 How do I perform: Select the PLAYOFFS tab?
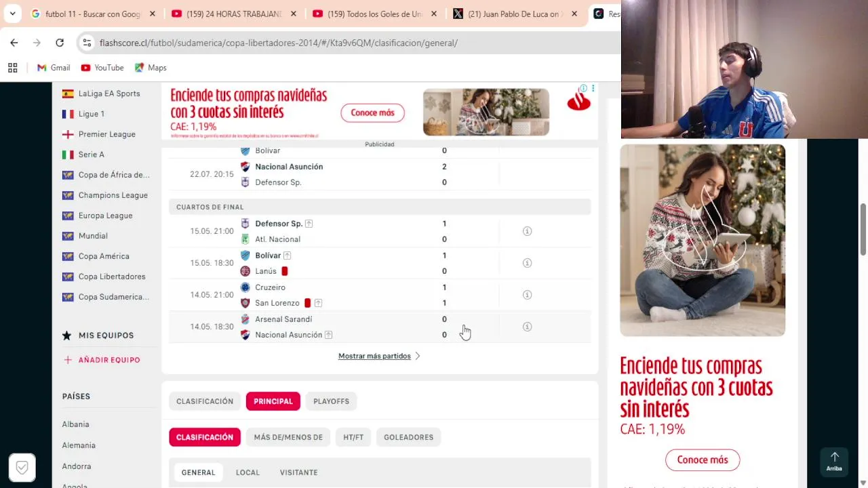(x=331, y=401)
